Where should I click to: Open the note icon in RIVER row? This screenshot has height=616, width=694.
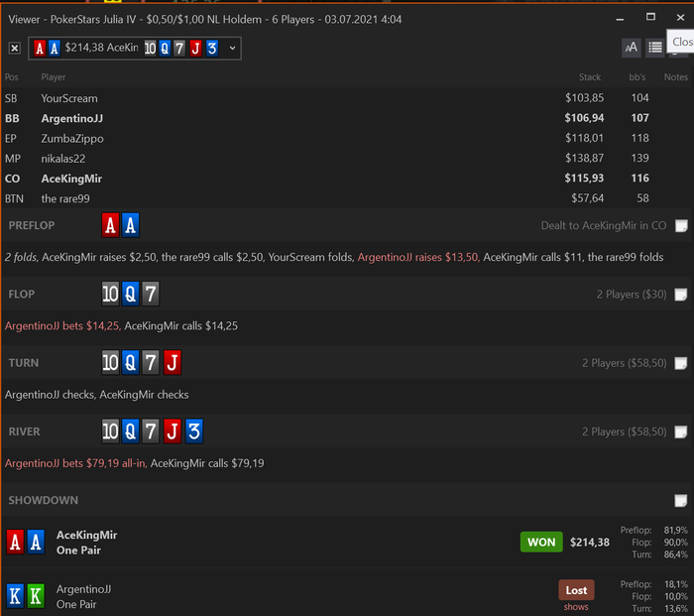coord(681,431)
